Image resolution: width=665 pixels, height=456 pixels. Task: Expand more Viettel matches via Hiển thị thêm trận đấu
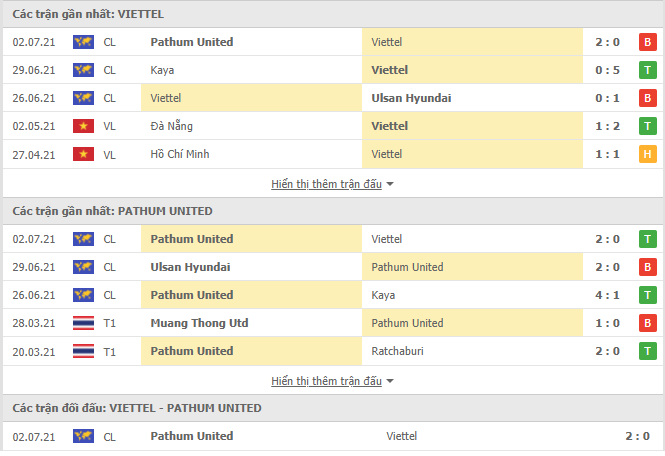click(x=327, y=184)
